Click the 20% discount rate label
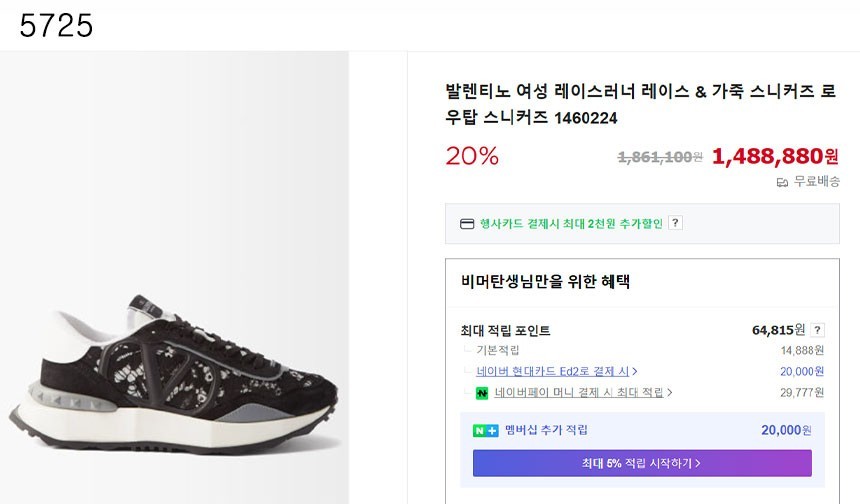This screenshot has width=860, height=504. [x=472, y=156]
